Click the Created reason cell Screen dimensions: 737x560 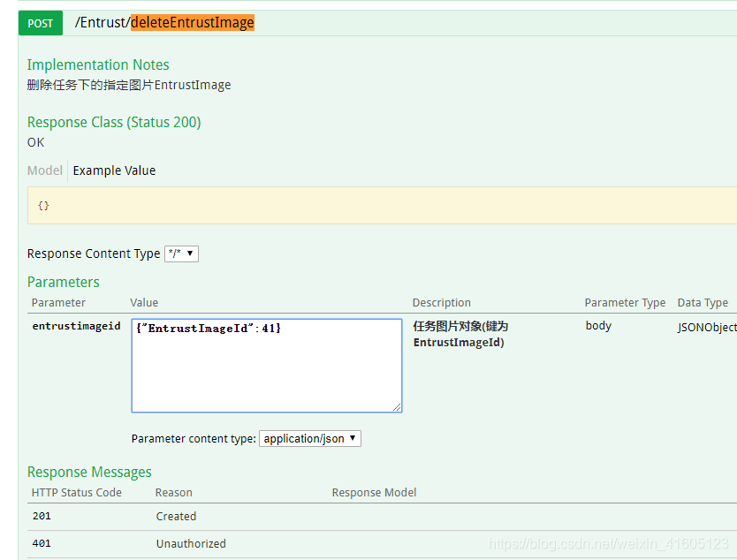click(176, 516)
